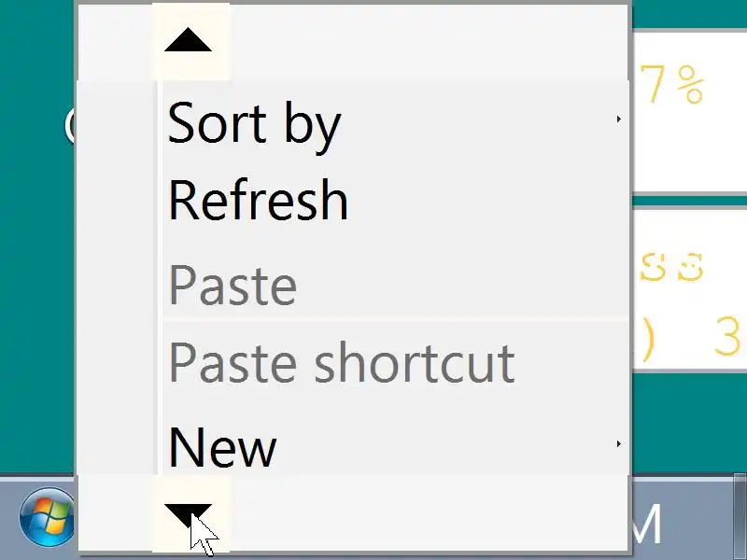Click the blank bottom strip beside the down arrow
747x560 pixels.
(x=420, y=511)
